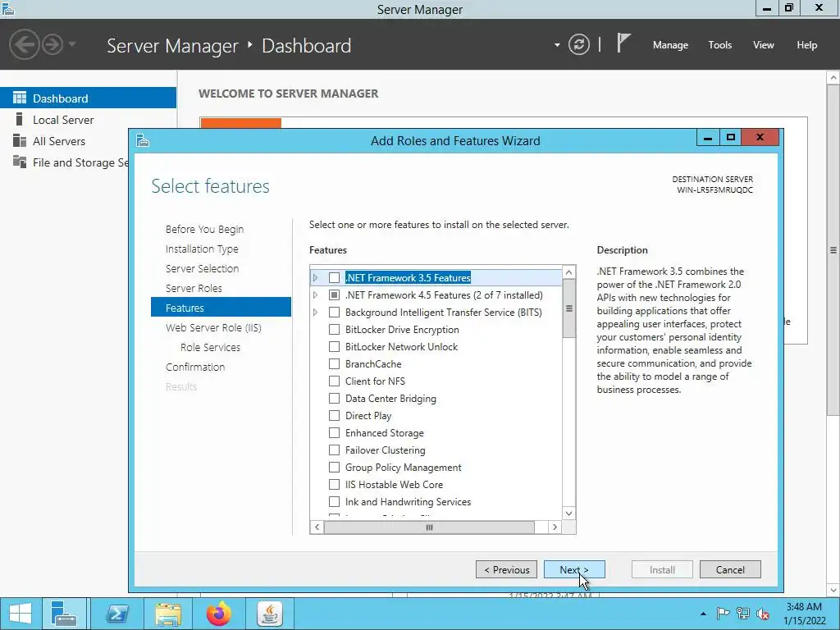The height and width of the screenshot is (630, 840).
Task: Enable BitLocker Network Unlock checkbox
Action: point(335,347)
